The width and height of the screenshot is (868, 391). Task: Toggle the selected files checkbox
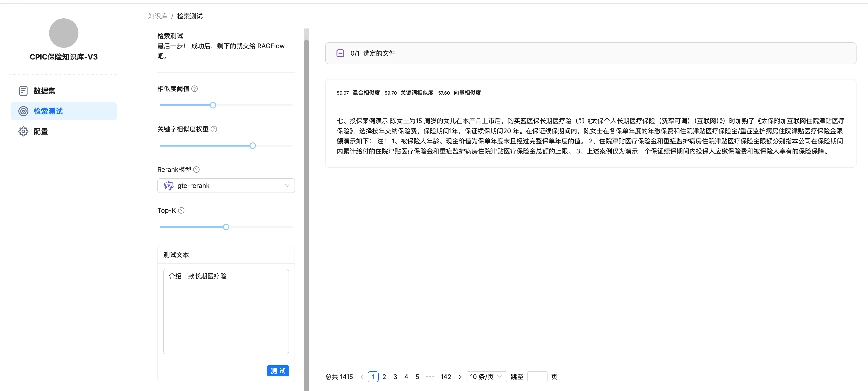(x=340, y=53)
